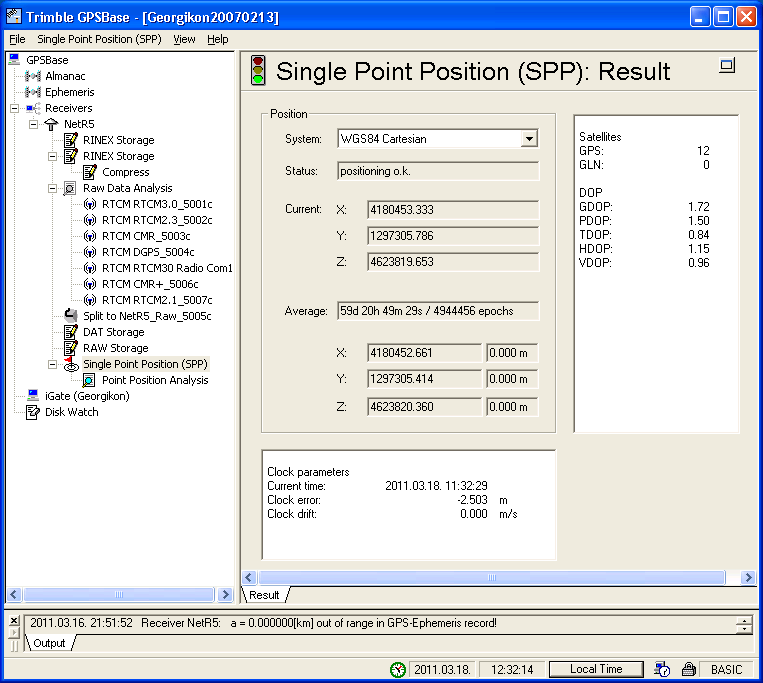The image size is (763, 683).
Task: Click the network connection status bar icon
Action: coord(662,670)
